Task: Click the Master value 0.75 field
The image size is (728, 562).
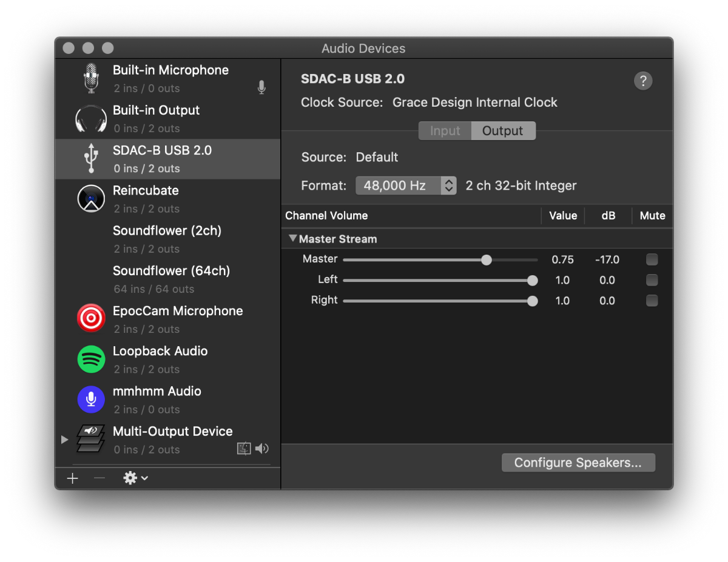Action: pyautogui.click(x=562, y=259)
